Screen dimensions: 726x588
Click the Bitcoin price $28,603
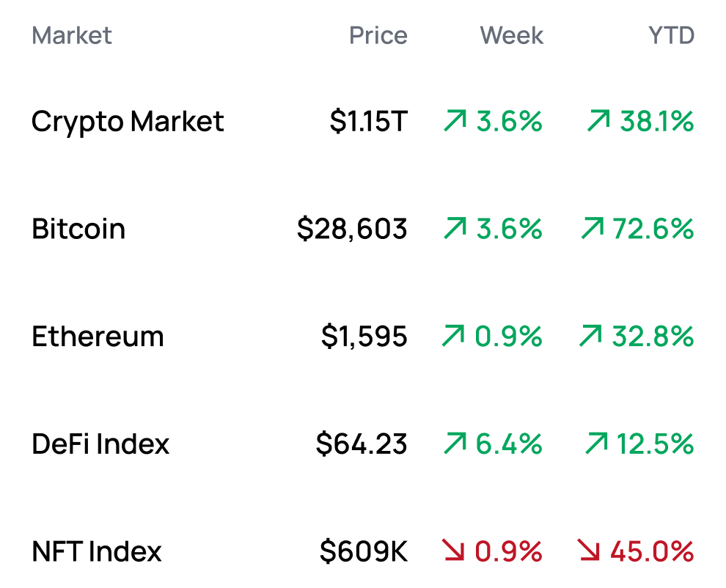[x=352, y=229]
